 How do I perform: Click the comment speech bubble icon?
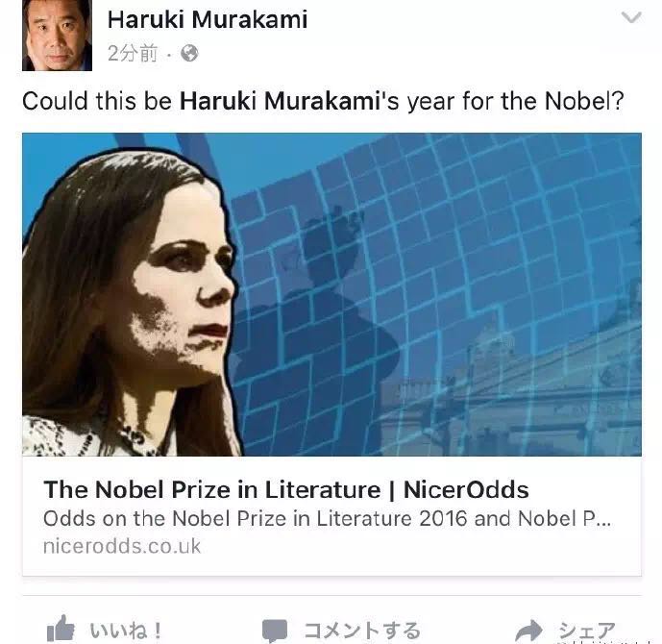click(275, 631)
